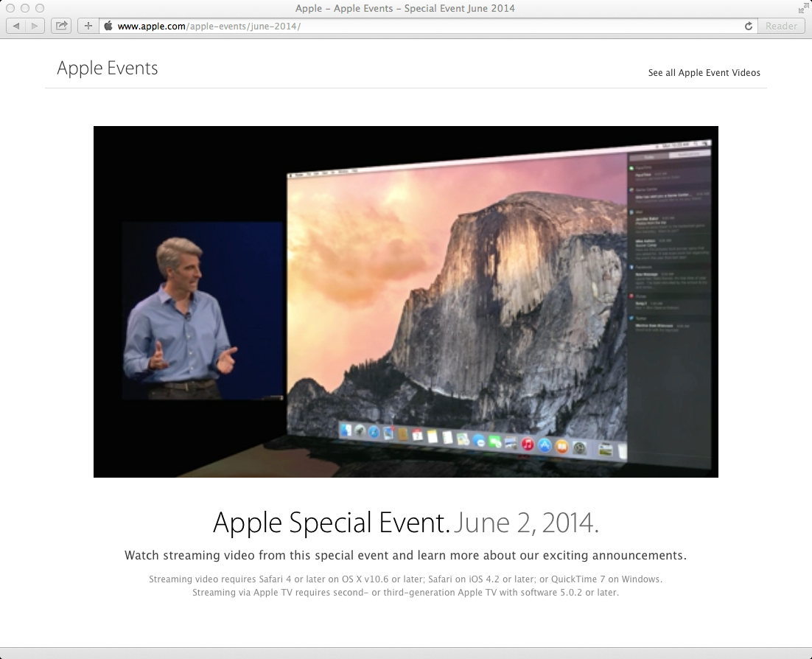Open the Share button in the toolbar
812x659 pixels.
[61, 26]
